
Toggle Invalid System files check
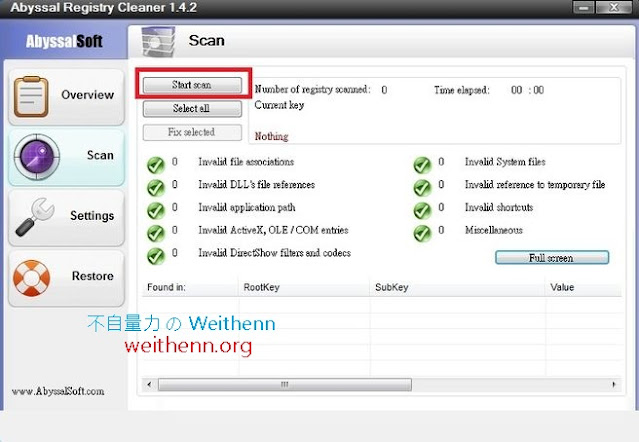tap(422, 165)
